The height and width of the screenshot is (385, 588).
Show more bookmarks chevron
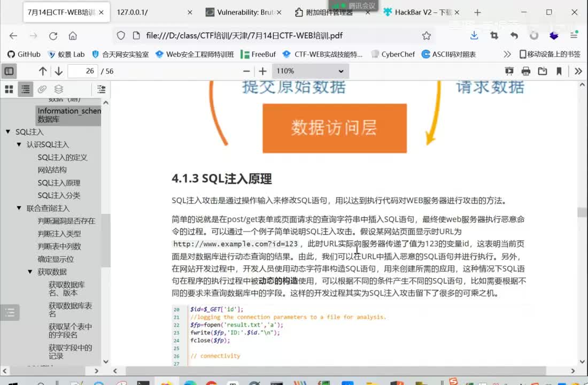point(507,55)
